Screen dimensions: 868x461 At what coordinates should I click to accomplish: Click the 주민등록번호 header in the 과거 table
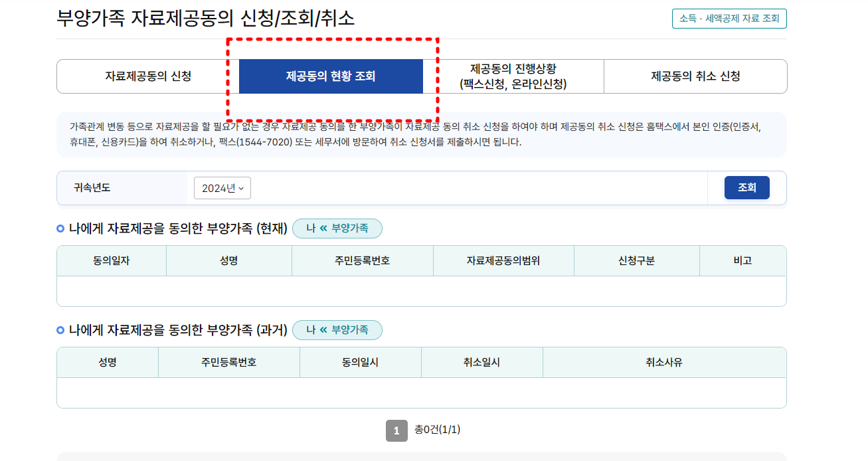click(x=229, y=363)
